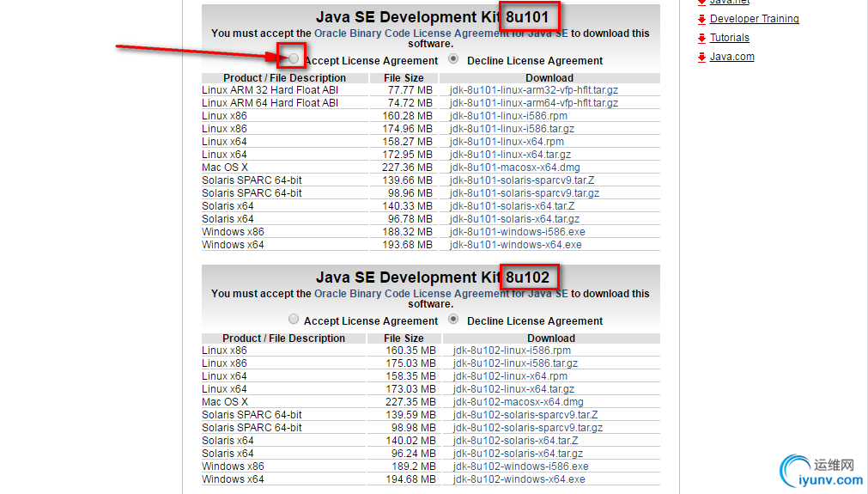Click 'Windows x86' description in 8u102 table
868x494 pixels.
pyautogui.click(x=233, y=467)
